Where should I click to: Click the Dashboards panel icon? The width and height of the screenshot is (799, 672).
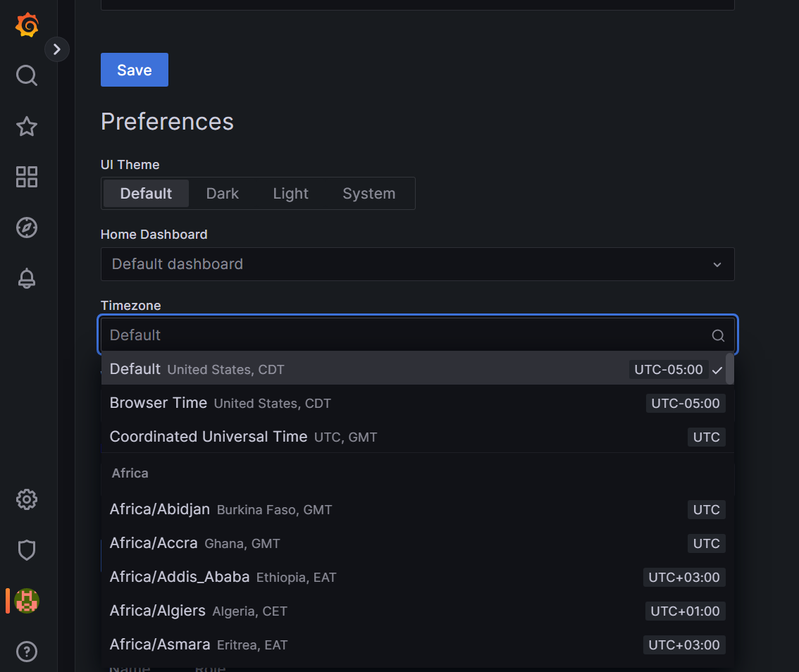coord(26,177)
